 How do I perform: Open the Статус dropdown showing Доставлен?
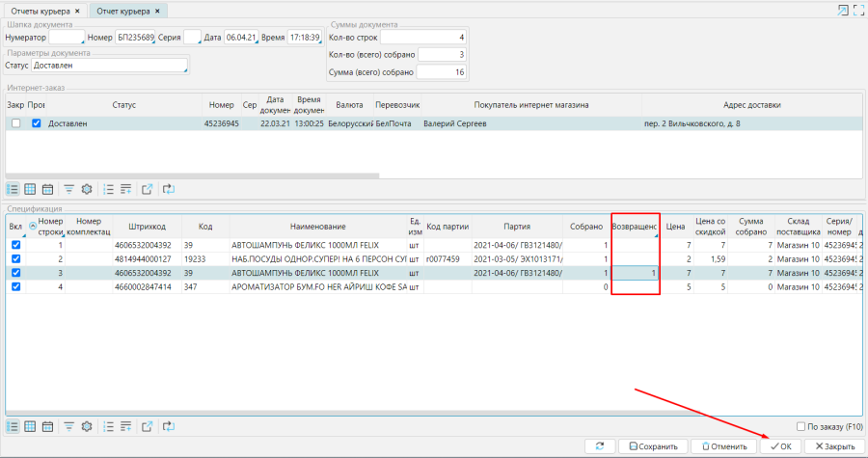pos(109,66)
